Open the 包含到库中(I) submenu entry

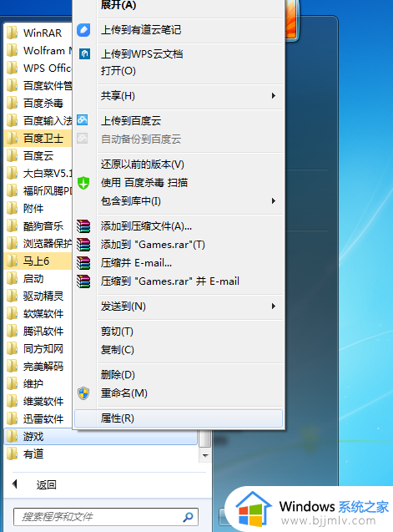(179, 200)
